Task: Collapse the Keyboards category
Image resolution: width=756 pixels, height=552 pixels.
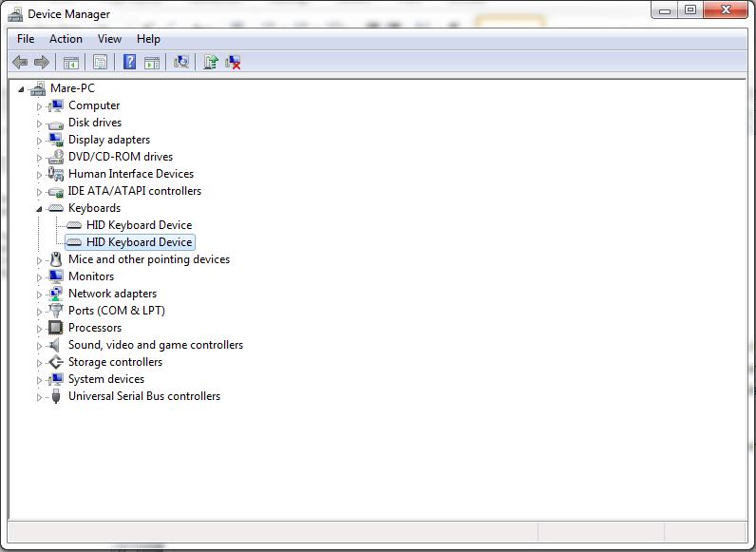Action: [x=40, y=208]
